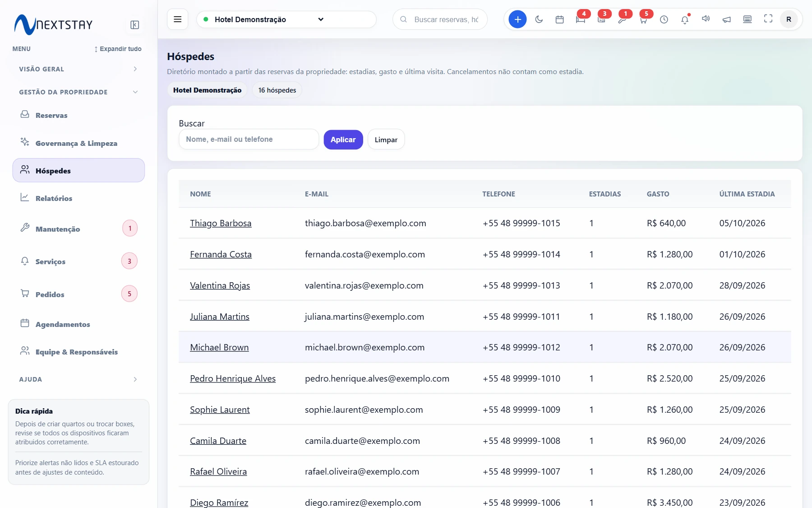Collapse the sidebar panel icon
The width and height of the screenshot is (812, 508).
[134, 25]
